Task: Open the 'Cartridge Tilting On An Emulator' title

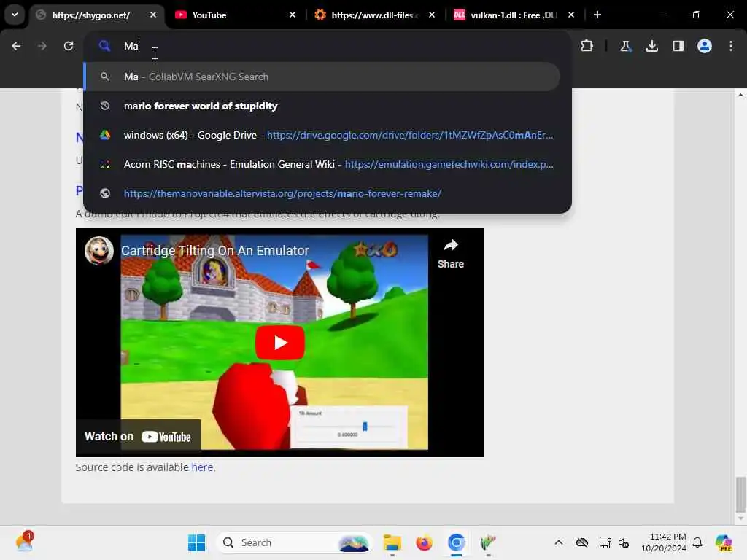Action: tap(215, 251)
